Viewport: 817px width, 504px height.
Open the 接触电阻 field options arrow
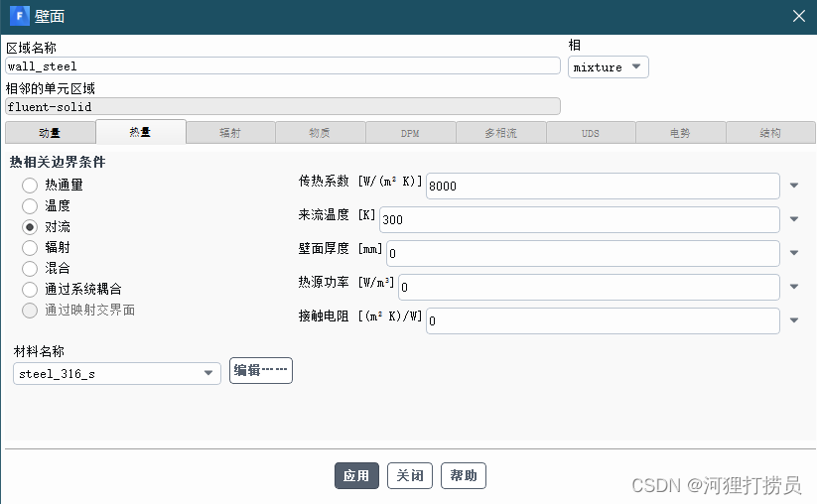coord(795,320)
